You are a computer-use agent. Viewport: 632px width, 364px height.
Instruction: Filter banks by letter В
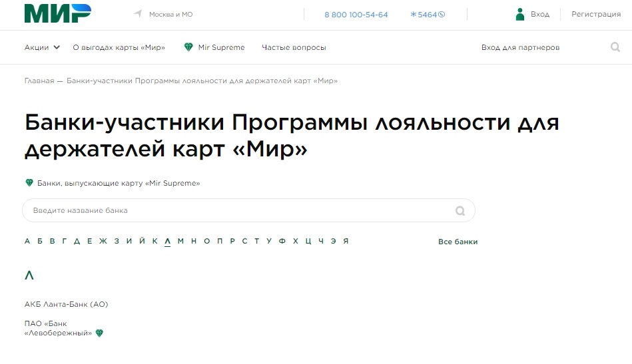52,241
